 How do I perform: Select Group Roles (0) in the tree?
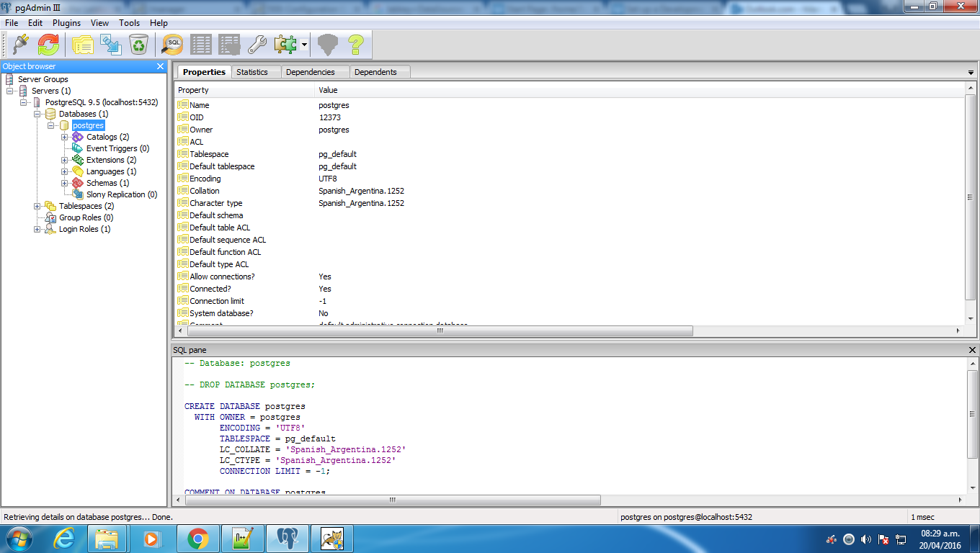pos(86,217)
